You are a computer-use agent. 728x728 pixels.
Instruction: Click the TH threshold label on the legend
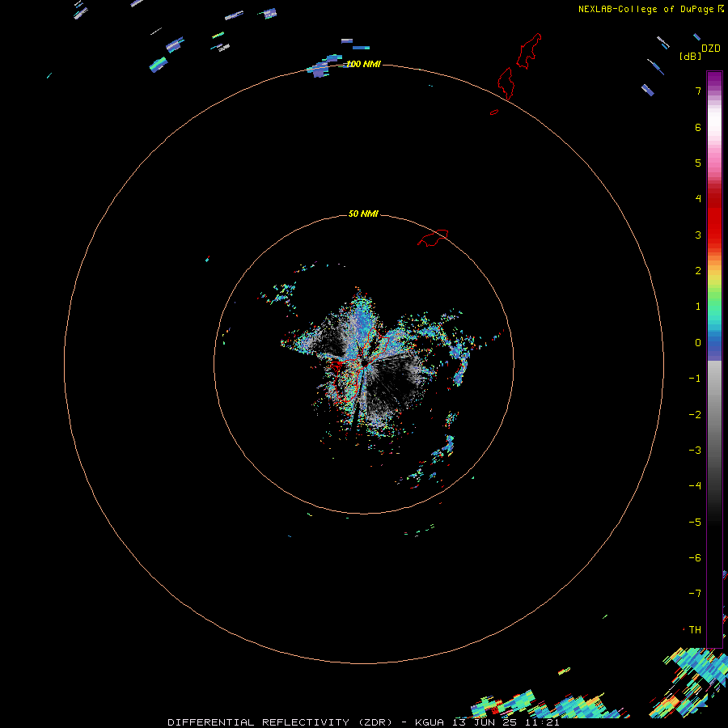[695, 630]
